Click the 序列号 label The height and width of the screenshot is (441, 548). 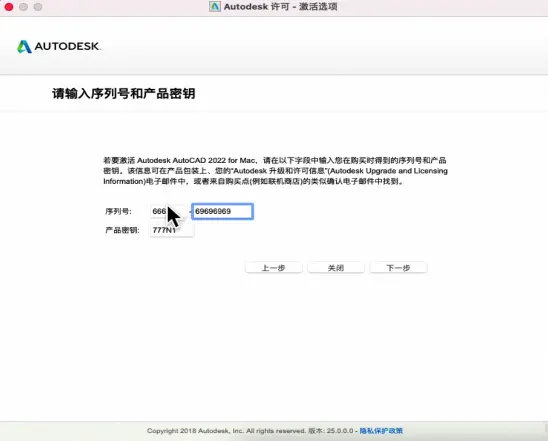pyautogui.click(x=118, y=211)
